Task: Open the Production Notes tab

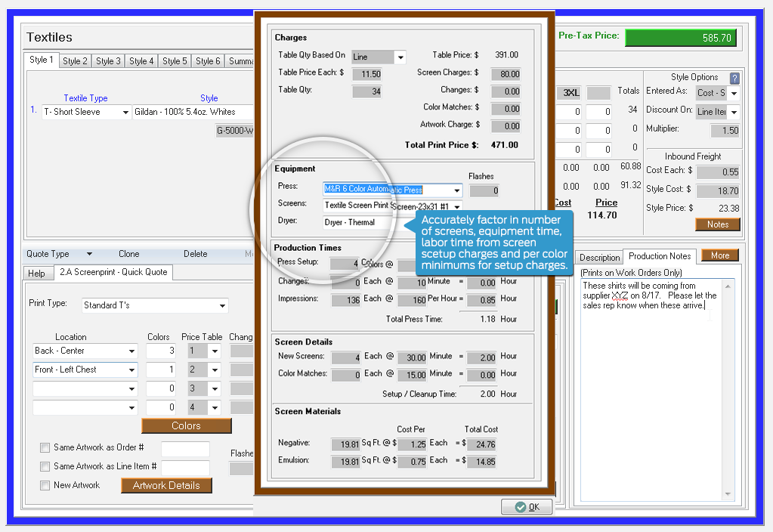Action: click(x=659, y=257)
